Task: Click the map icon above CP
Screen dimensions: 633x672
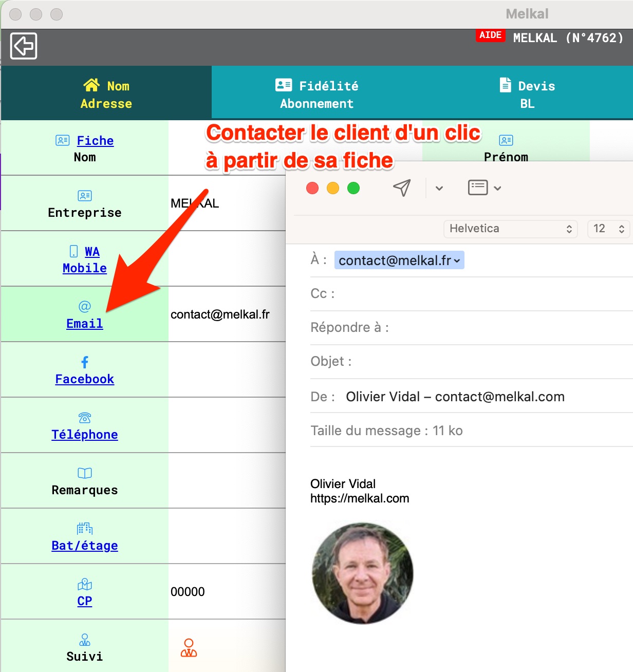Action: 85,584
